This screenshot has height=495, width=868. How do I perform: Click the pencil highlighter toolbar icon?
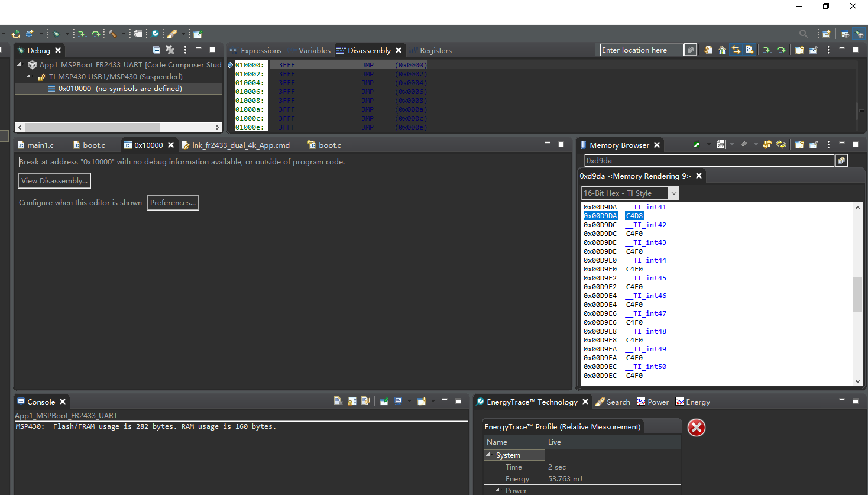pos(172,34)
